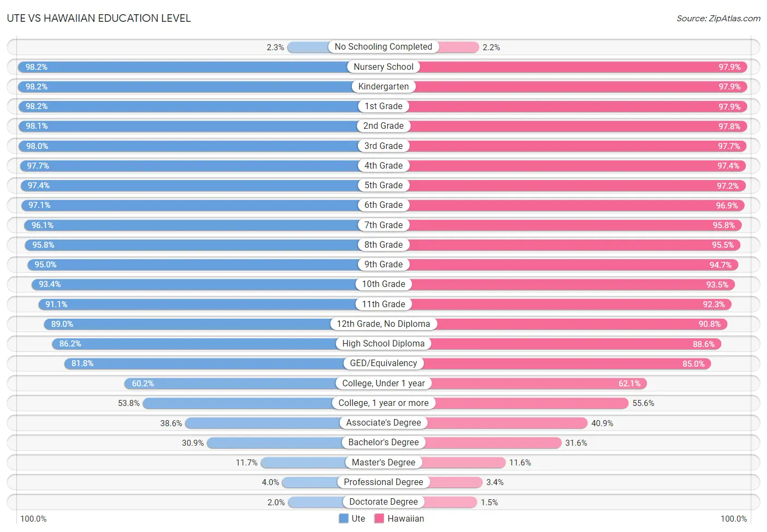The height and width of the screenshot is (532, 767).
Task: Select the Bachelor's Degree label
Action: point(383,443)
